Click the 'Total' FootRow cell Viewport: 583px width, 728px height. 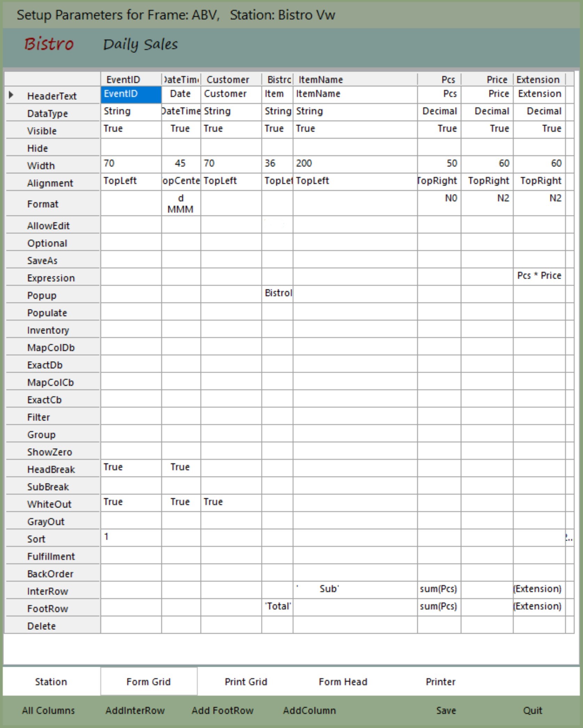(277, 607)
